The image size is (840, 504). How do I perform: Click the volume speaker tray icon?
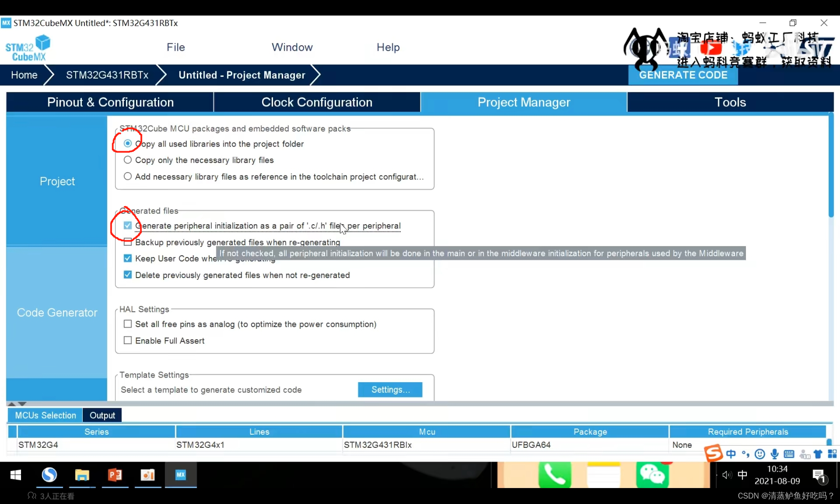(727, 475)
